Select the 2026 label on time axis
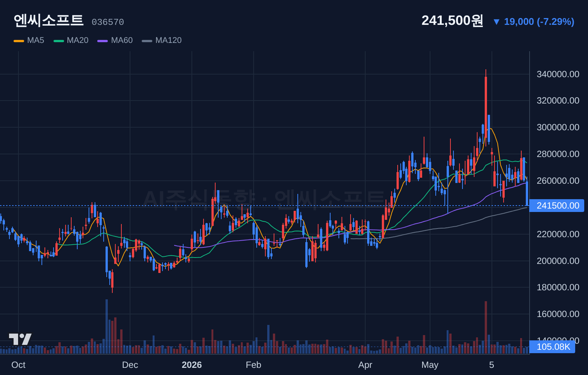This screenshot has height=375, width=588. point(192,365)
